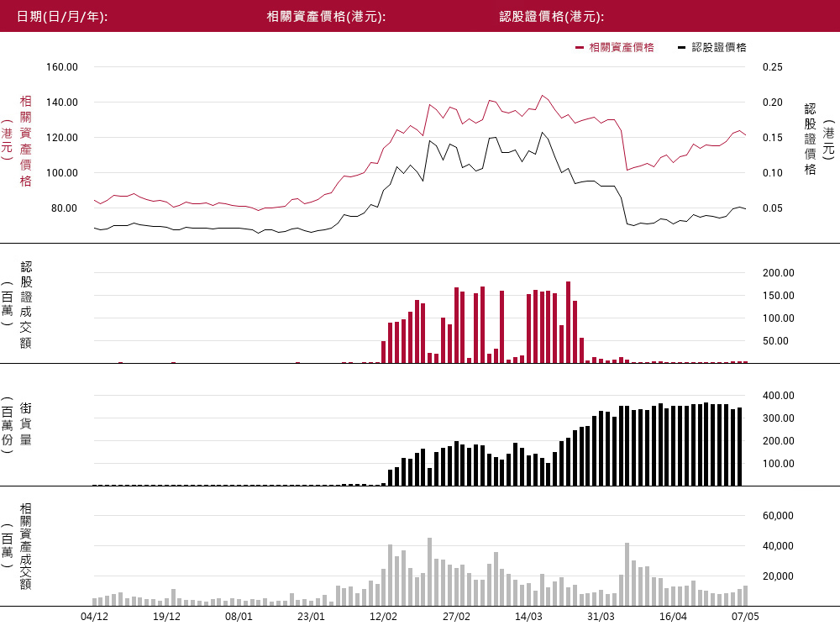Click the 0.20 right axis value
840x631 pixels.
click(773, 103)
